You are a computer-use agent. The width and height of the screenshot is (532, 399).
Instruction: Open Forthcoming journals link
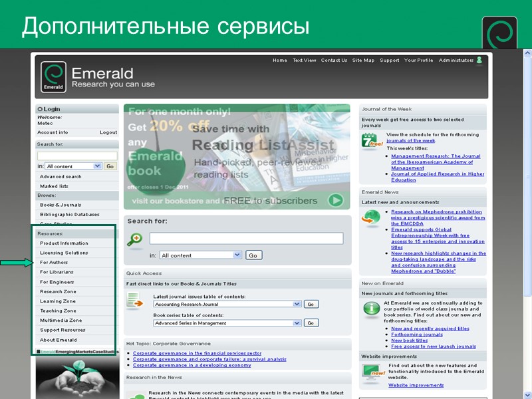(417, 334)
